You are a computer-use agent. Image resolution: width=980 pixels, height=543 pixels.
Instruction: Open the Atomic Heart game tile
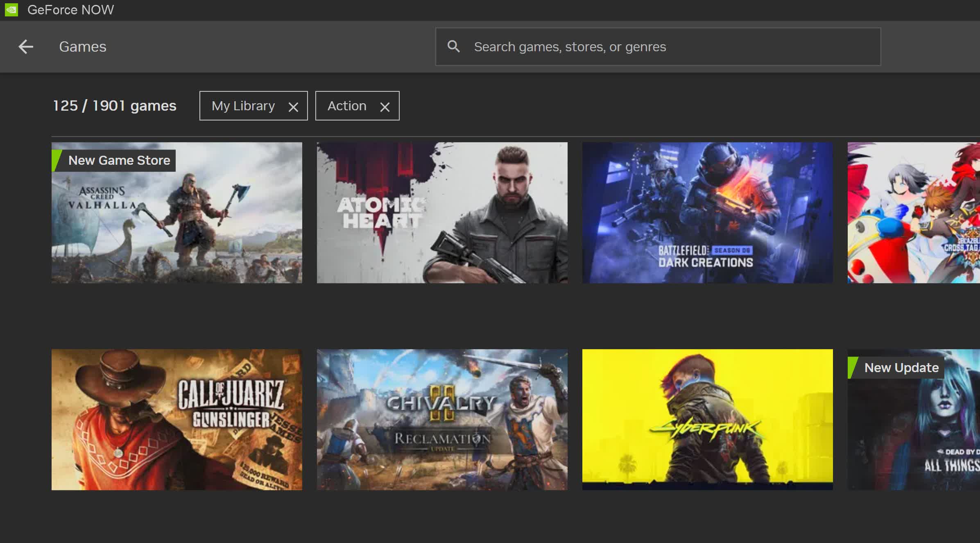(442, 213)
